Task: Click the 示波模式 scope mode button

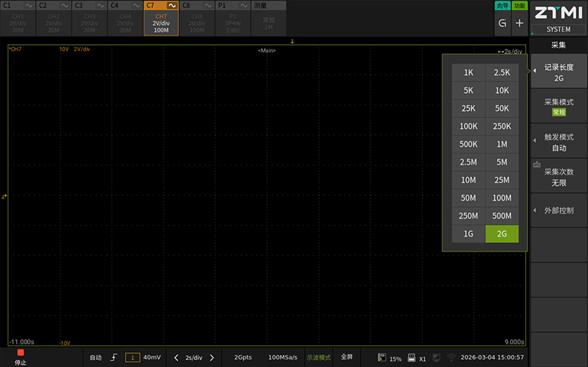Action: 319,357
